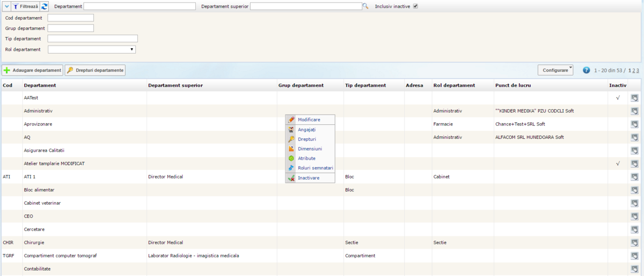Viewport: 644px width, 276px height.
Task: Click the row action icon for Bloc alimentar
Action: [x=634, y=190]
